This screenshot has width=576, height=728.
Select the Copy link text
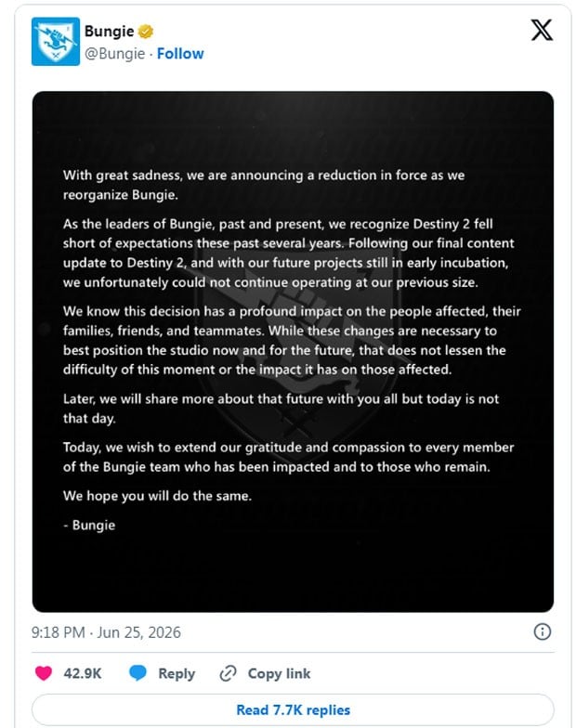coord(279,673)
